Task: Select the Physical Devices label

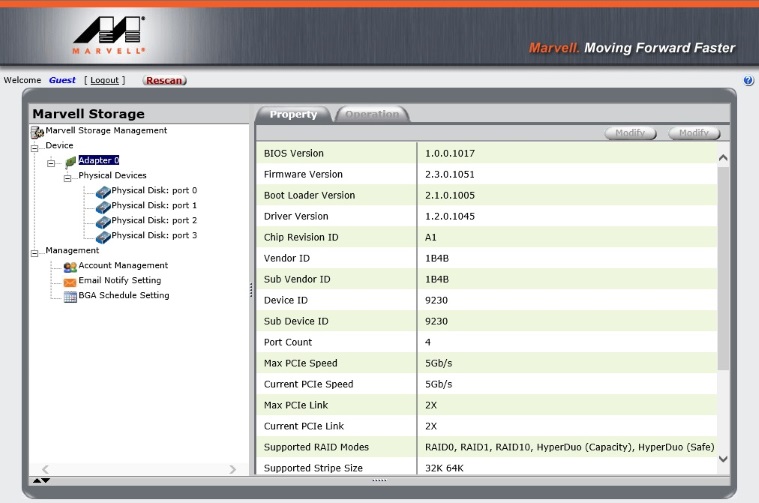Action: pos(112,175)
